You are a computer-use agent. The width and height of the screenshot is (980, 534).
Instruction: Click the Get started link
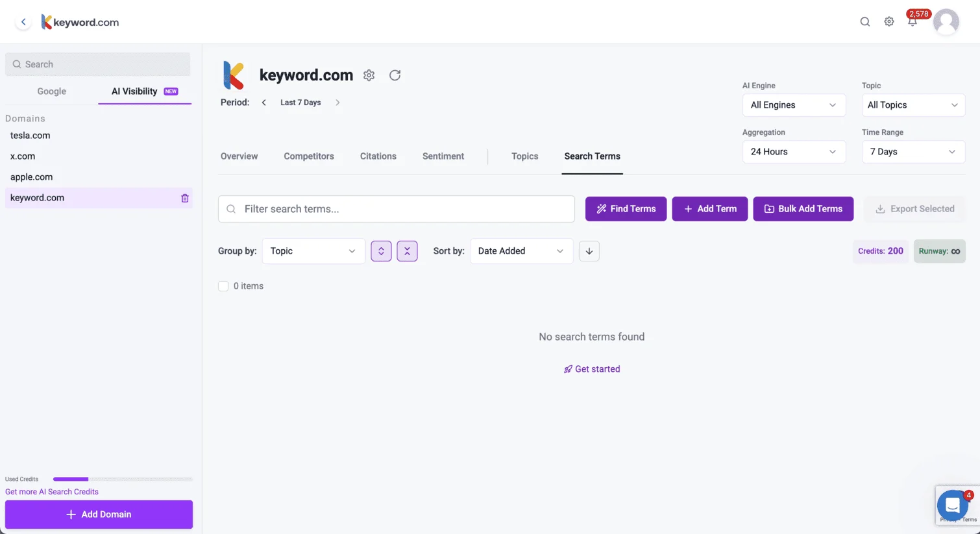click(591, 369)
